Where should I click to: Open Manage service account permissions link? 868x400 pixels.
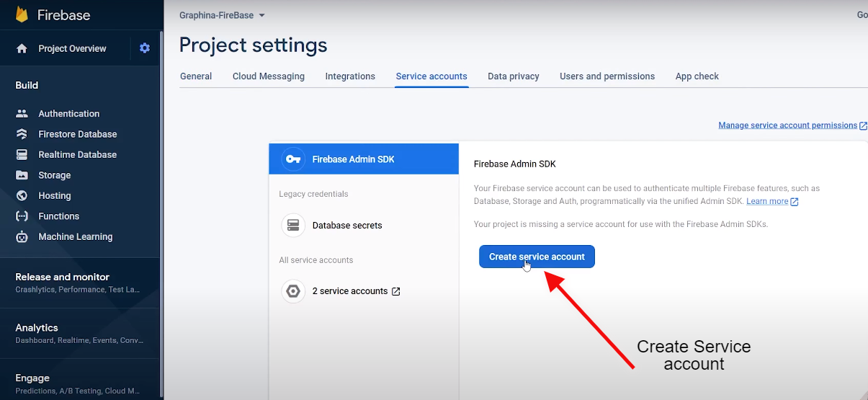(x=787, y=125)
